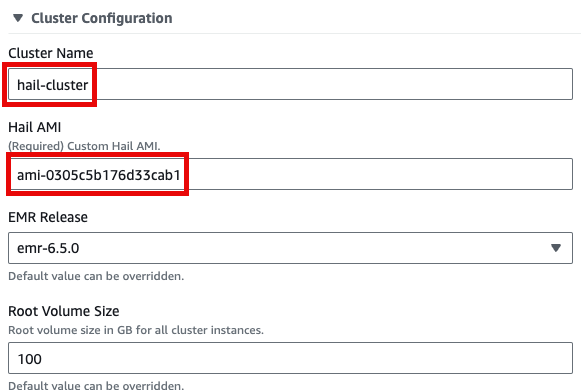Place cursor in the 'hail-cluster' text
The image size is (581, 390).
pos(53,85)
